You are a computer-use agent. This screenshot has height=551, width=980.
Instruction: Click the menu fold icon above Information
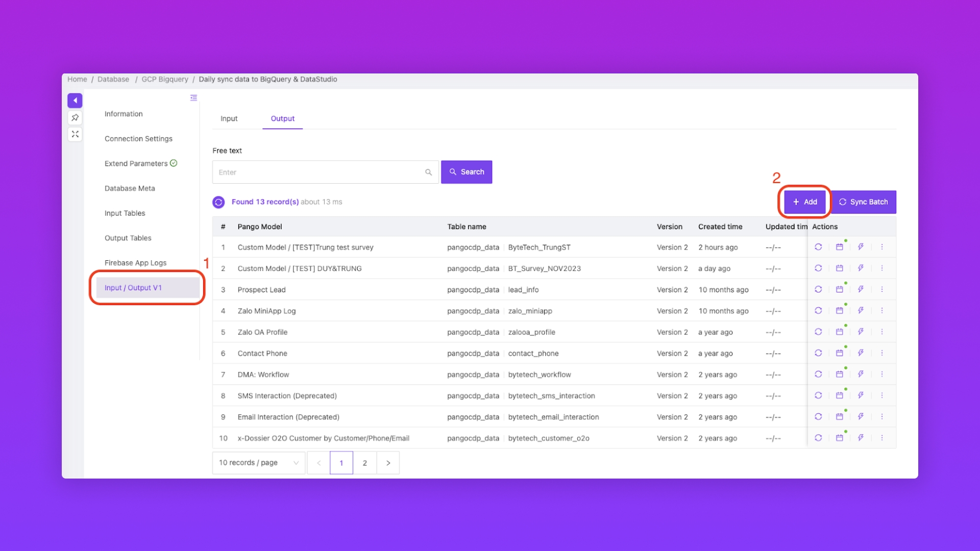pos(193,98)
